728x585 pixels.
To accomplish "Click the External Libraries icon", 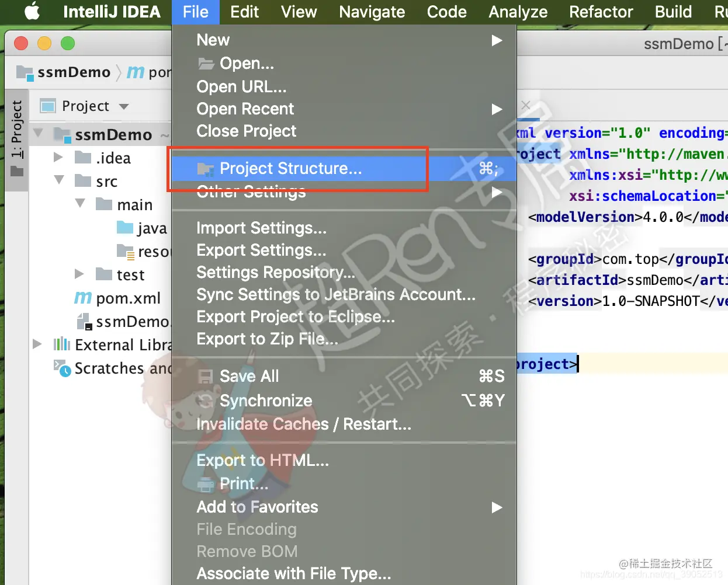I will tap(62, 344).
